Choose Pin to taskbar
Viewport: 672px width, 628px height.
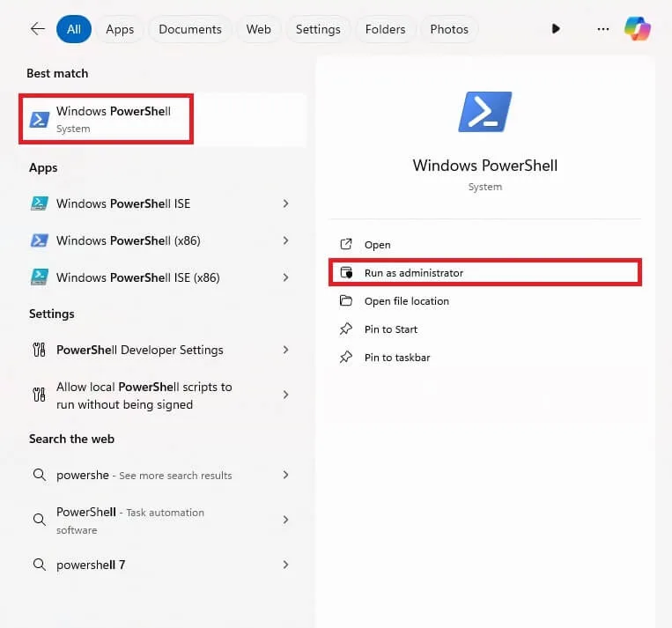pyautogui.click(x=397, y=358)
